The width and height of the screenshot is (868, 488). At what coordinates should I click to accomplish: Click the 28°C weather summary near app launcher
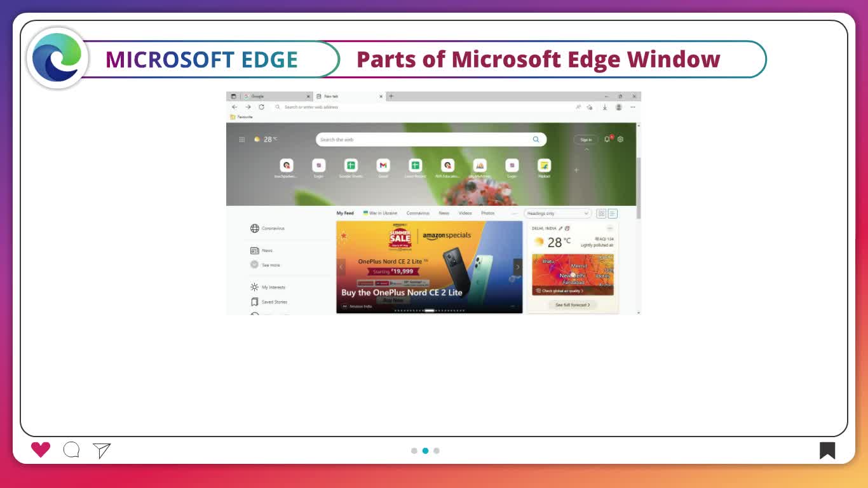266,139
